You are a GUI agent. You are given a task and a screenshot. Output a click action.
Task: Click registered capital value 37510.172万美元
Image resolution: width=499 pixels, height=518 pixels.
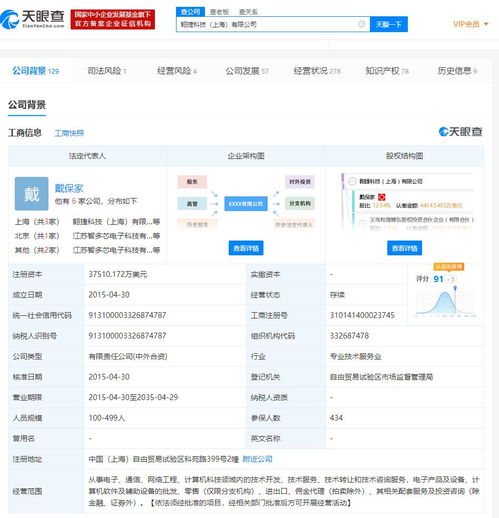(x=118, y=274)
